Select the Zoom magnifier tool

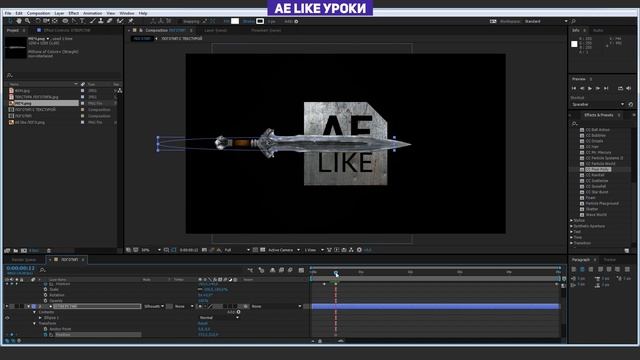click(x=27, y=21)
